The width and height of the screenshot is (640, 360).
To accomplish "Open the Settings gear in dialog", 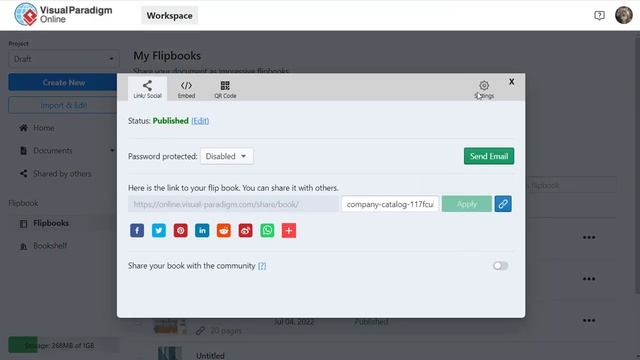I will 484,89.
